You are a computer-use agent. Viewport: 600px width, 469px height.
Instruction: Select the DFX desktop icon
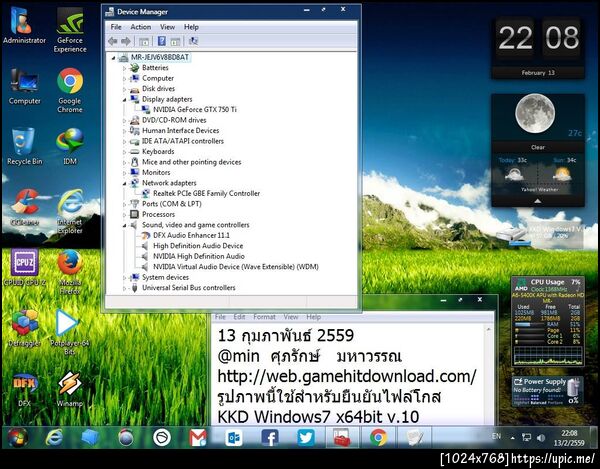pos(24,389)
